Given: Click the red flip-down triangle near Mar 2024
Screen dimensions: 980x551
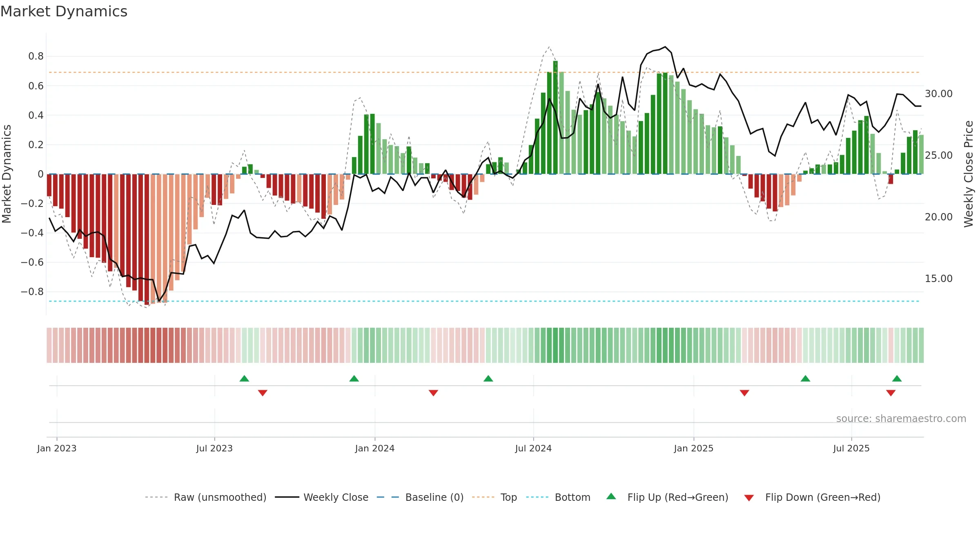Looking at the screenshot, I should [433, 393].
